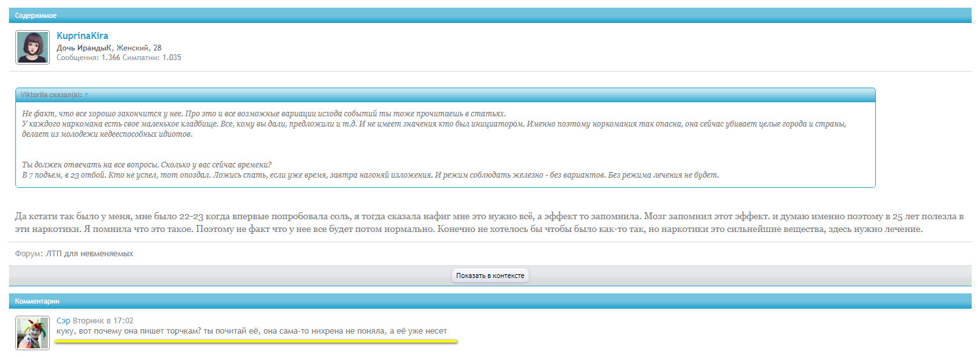This screenshot has height=356, width=980.
Task: Click the Содержимое section header bar
Action: (x=489, y=15)
